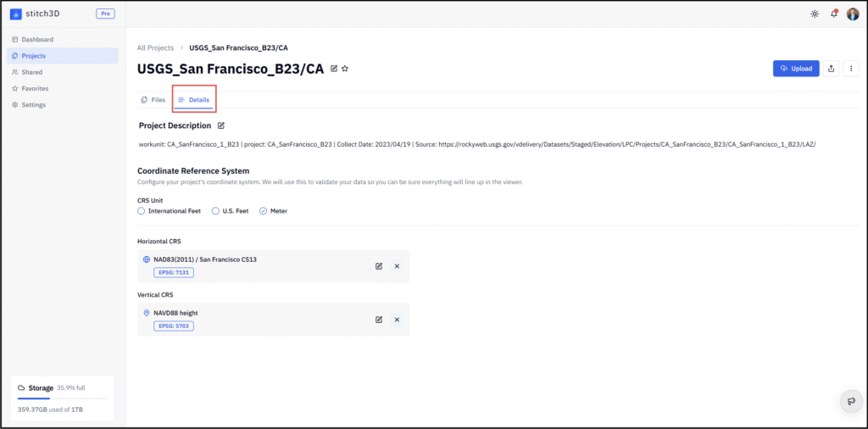Star the project as favorite

(345, 69)
